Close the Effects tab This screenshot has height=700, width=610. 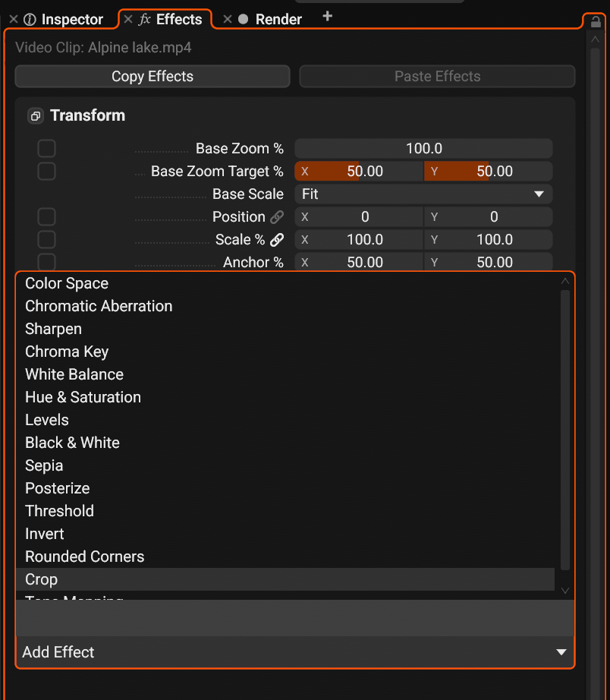[128, 19]
